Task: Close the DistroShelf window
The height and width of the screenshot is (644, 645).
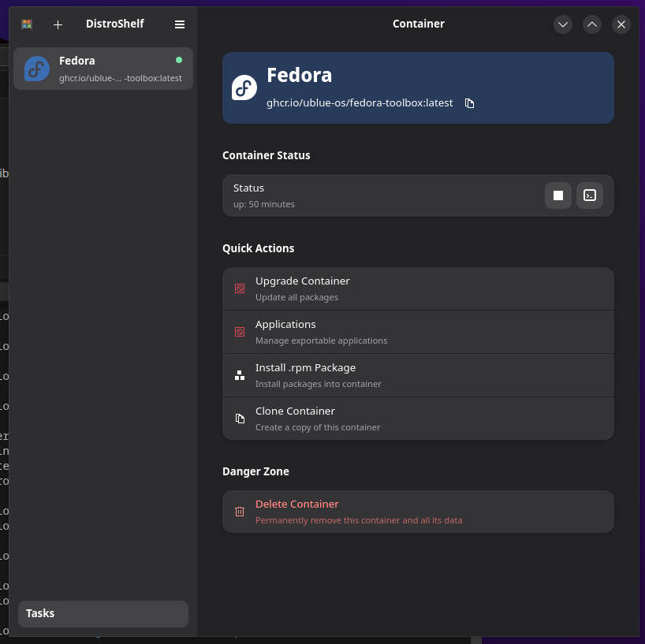Action: pos(621,24)
